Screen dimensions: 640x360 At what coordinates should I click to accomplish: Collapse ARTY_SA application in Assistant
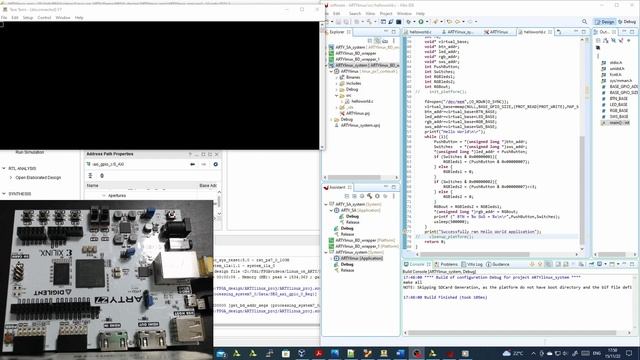pos(331,210)
